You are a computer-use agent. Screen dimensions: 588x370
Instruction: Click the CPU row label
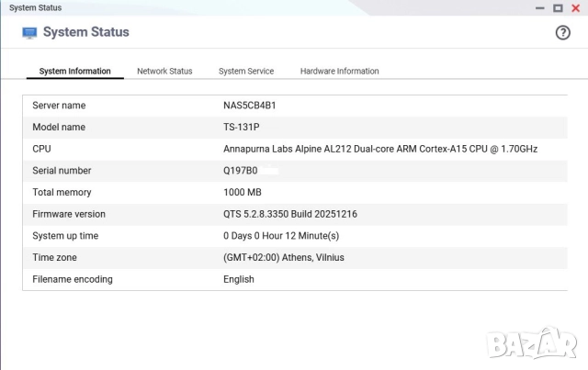tap(41, 149)
